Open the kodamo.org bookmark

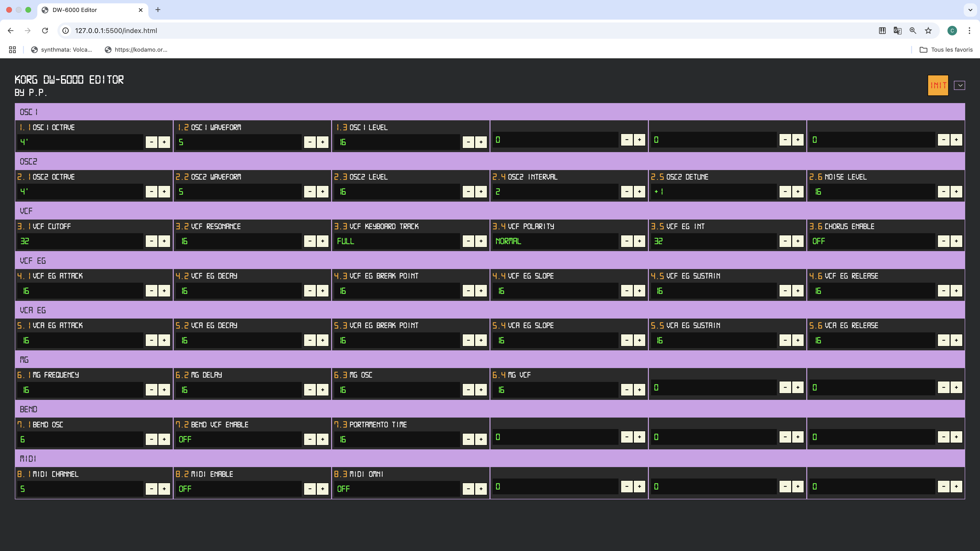click(136, 50)
